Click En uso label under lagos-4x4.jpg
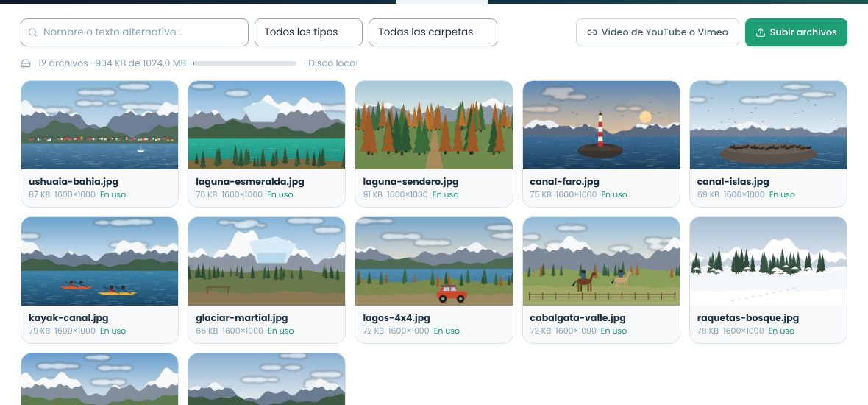The image size is (868, 405). 447,331
